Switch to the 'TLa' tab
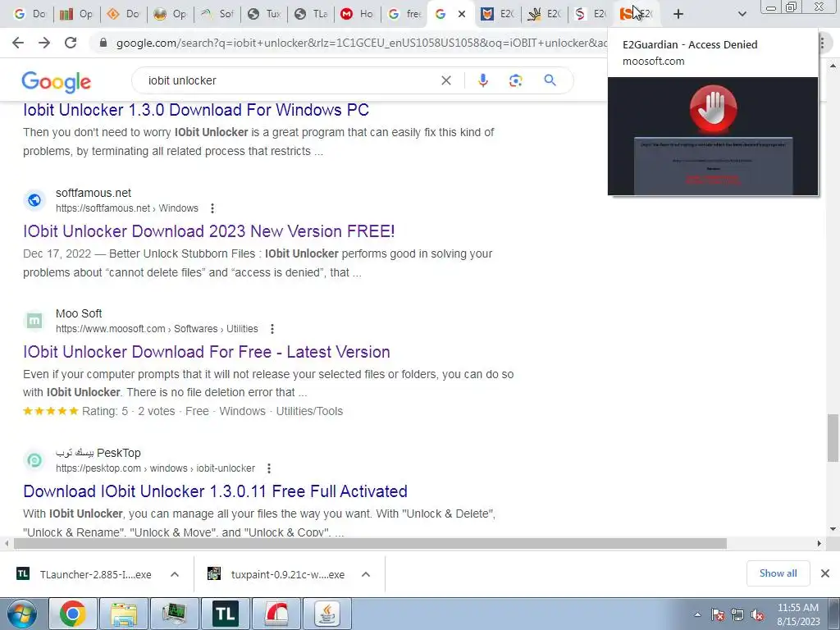Viewport: 840px width, 630px height. pos(311,14)
